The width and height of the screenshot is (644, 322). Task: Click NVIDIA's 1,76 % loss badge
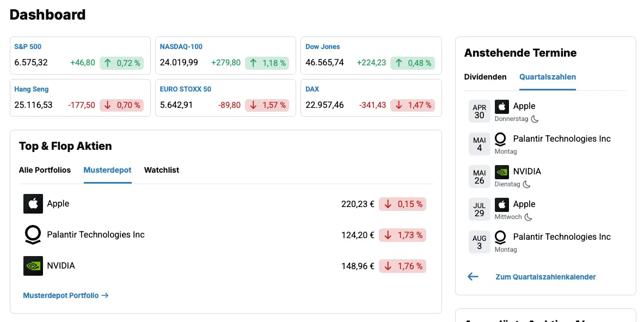pos(403,266)
